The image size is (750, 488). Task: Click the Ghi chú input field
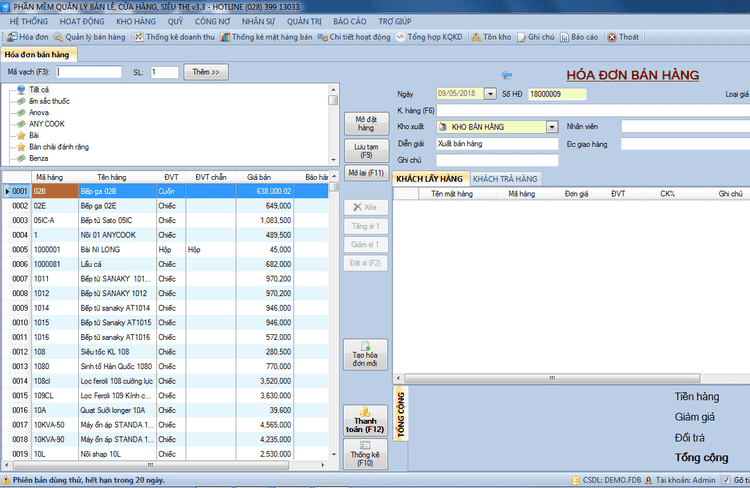497,160
